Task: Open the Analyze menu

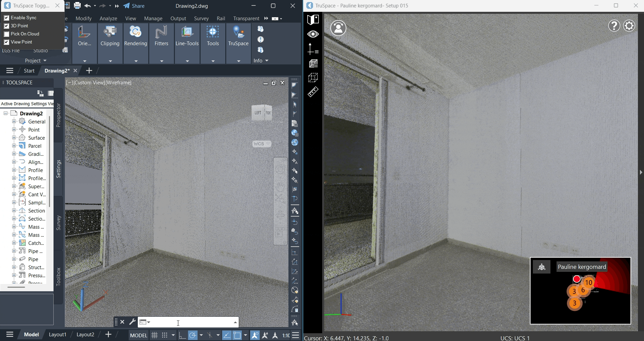Action: [x=108, y=19]
